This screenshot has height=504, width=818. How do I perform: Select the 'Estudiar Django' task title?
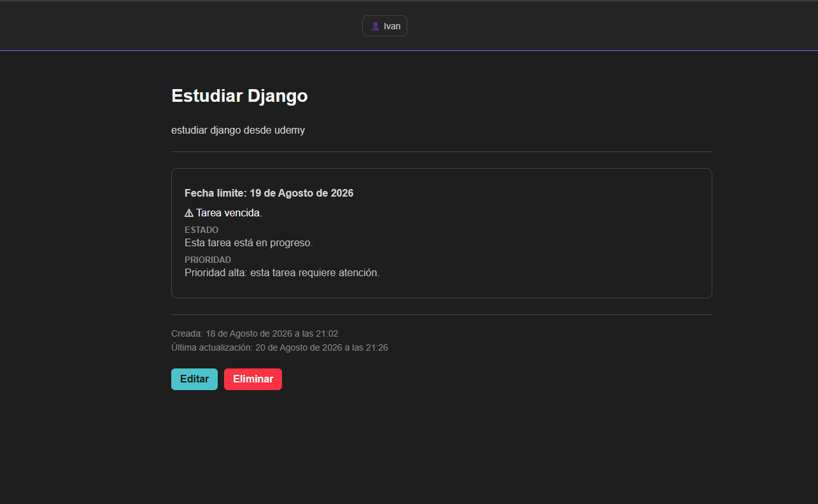coord(239,96)
